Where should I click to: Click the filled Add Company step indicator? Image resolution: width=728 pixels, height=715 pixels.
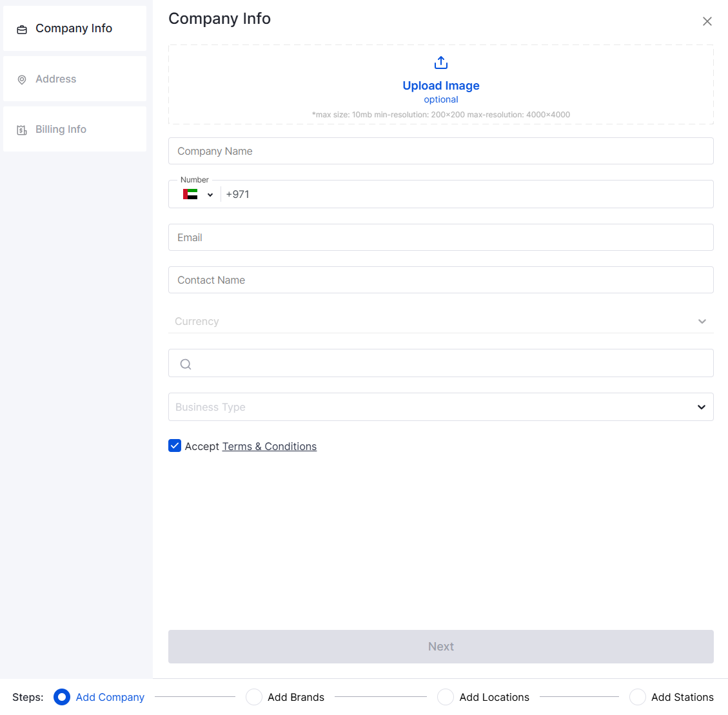(61, 697)
